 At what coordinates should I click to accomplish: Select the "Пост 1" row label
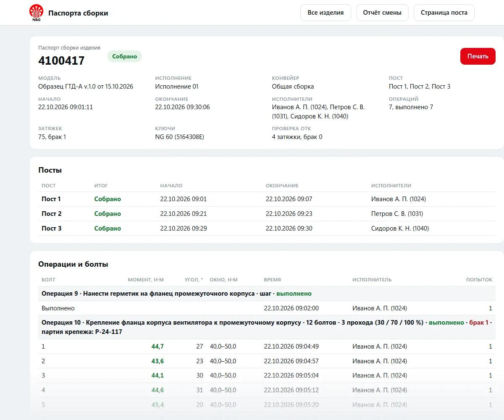51,199
